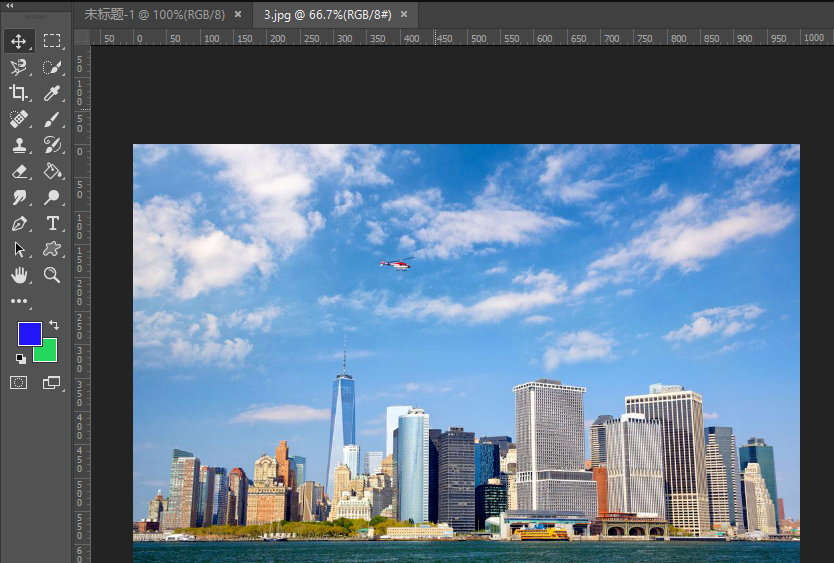Pick the Eyedropper tool
This screenshot has height=563, width=834.
coord(52,93)
